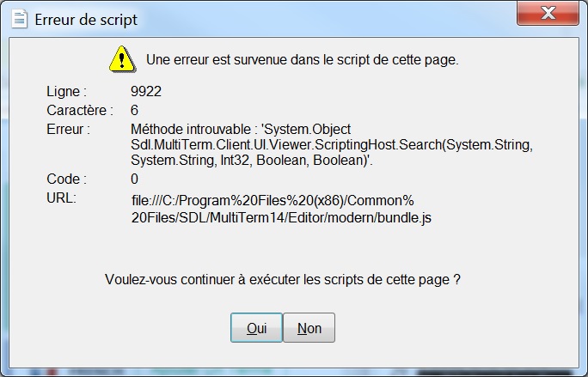Close the Erreur de script dialog
Viewport: 588px width, 377px height.
coord(548,14)
